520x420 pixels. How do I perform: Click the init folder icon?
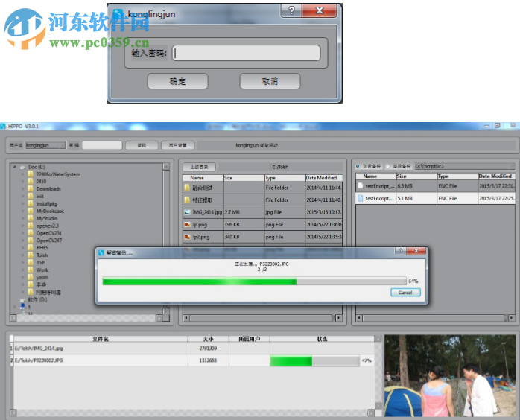tap(31, 196)
